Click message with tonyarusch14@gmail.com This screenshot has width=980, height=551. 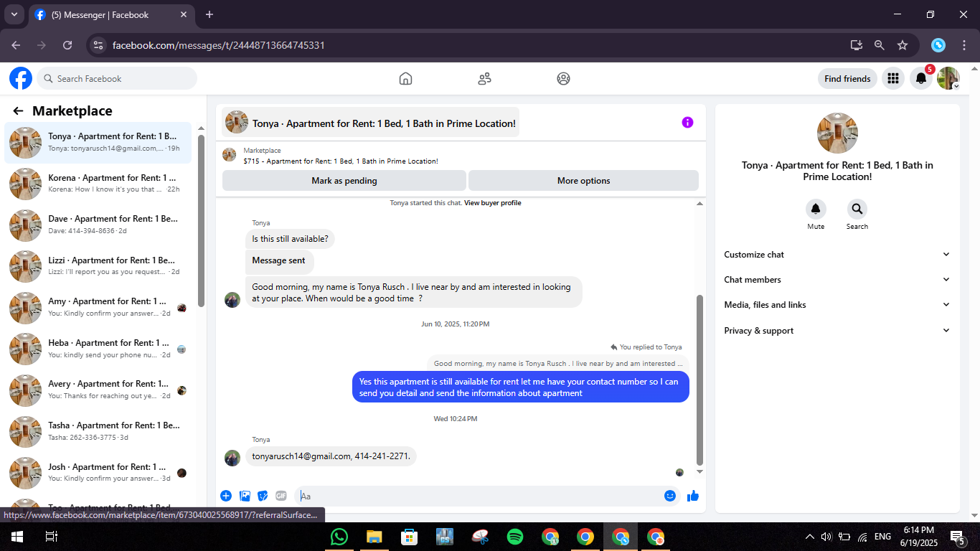pyautogui.click(x=331, y=456)
